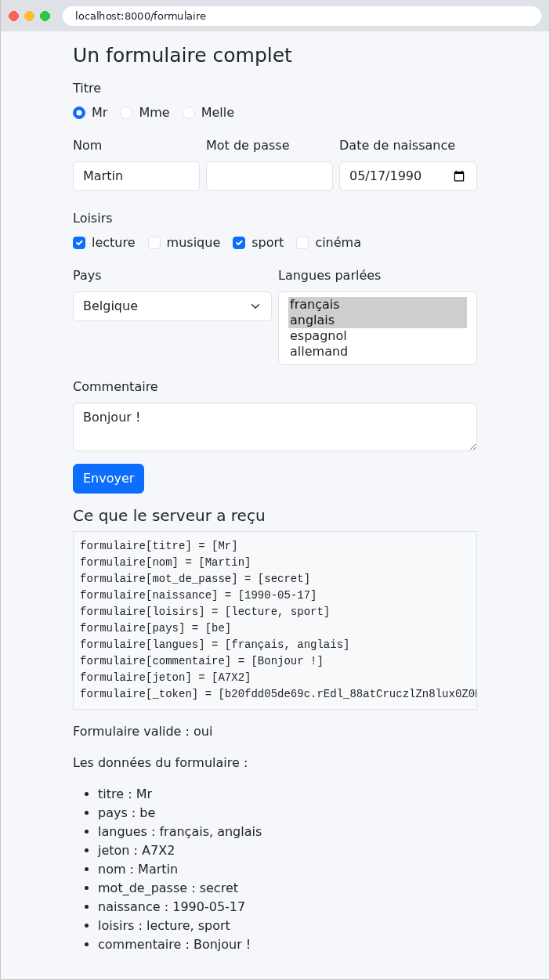The width and height of the screenshot is (550, 980).
Task: Submit the form with Envoyer button
Action: pyautogui.click(x=108, y=479)
